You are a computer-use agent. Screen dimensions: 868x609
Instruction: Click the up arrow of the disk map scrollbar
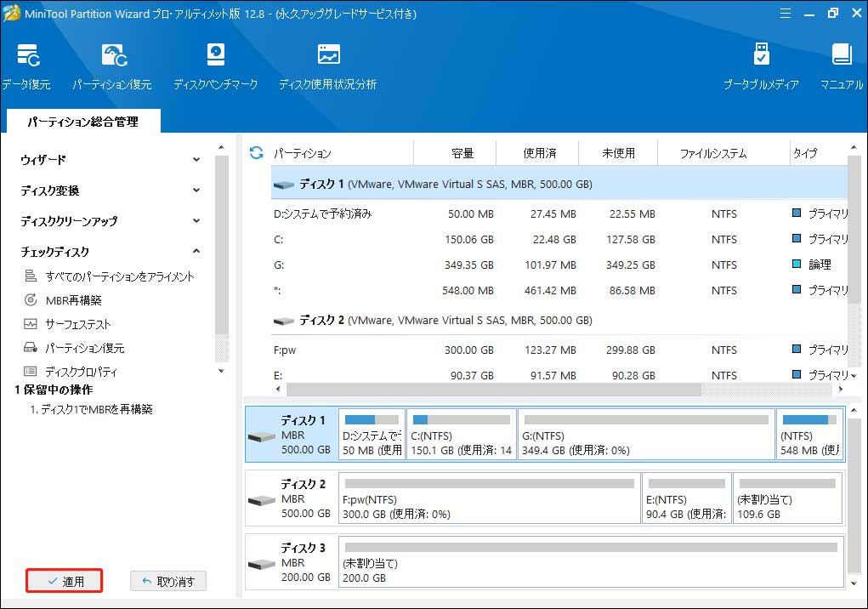pyautogui.click(x=854, y=411)
